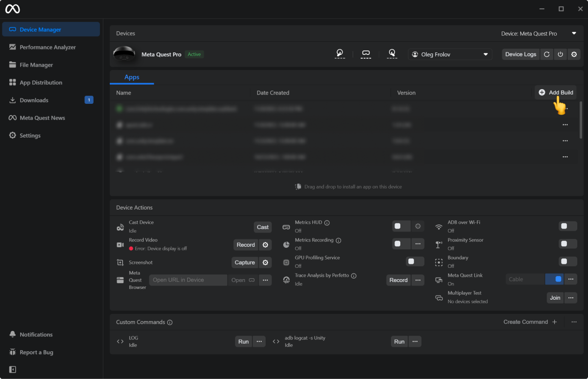Open device settings gear icon
The height and width of the screenshot is (379, 588).
point(574,54)
